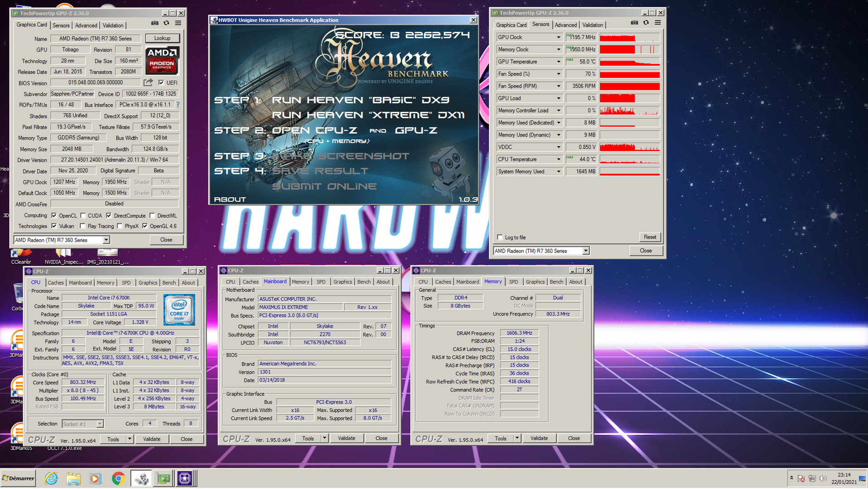This screenshot has height=489, width=868.
Task: Click the bus interface question mark icon
Action: (x=178, y=105)
